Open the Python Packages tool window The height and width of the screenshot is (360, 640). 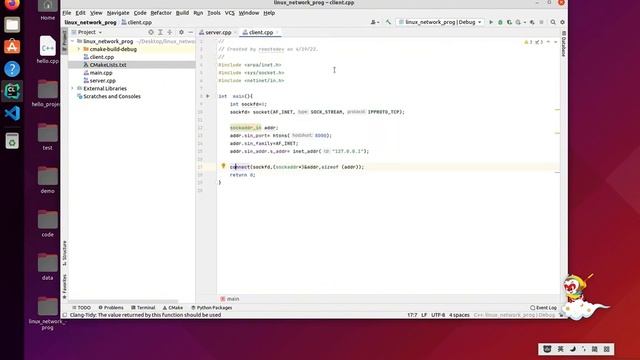[211, 308]
